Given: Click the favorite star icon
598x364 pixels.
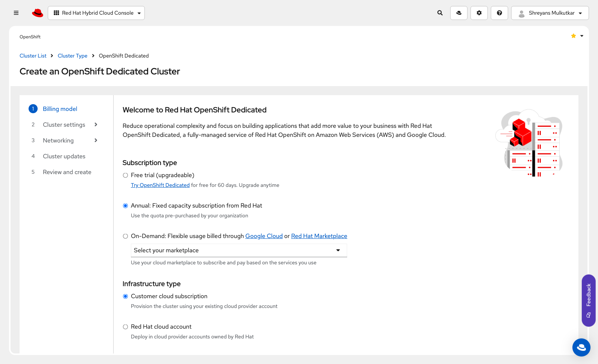Looking at the screenshot, I should [574, 36].
